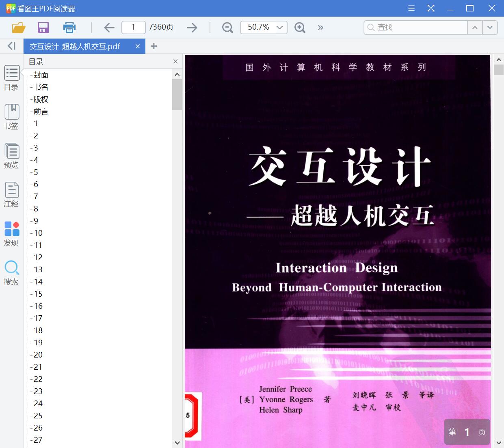
Task: Jump to the 版权 outline entry
Action: tap(41, 99)
